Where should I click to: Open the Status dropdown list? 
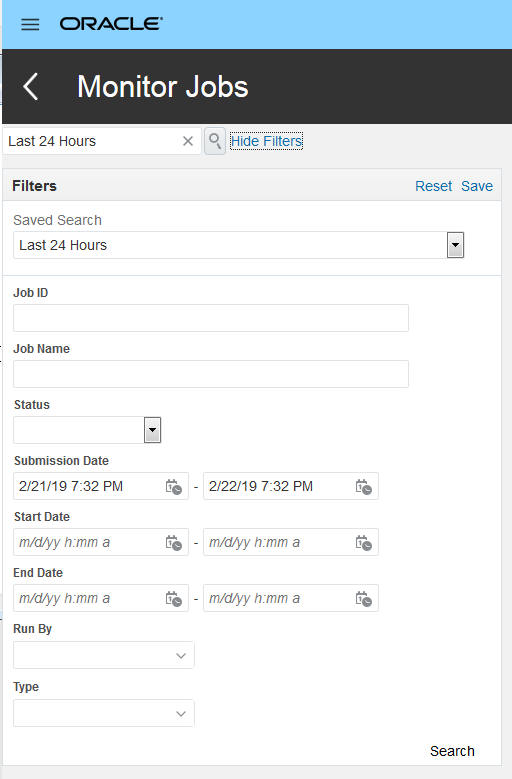coord(152,430)
